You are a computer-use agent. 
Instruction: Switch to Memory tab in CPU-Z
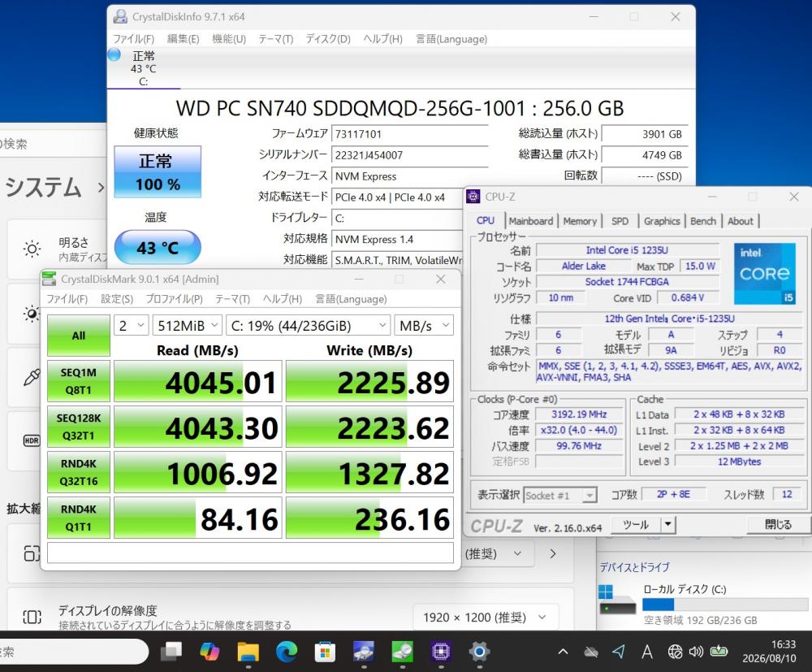pyautogui.click(x=580, y=221)
